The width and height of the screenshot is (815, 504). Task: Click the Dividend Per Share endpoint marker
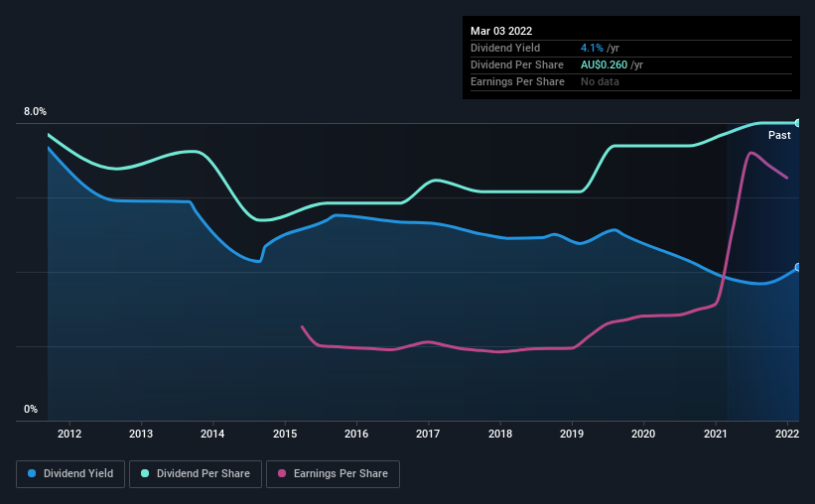click(x=797, y=123)
